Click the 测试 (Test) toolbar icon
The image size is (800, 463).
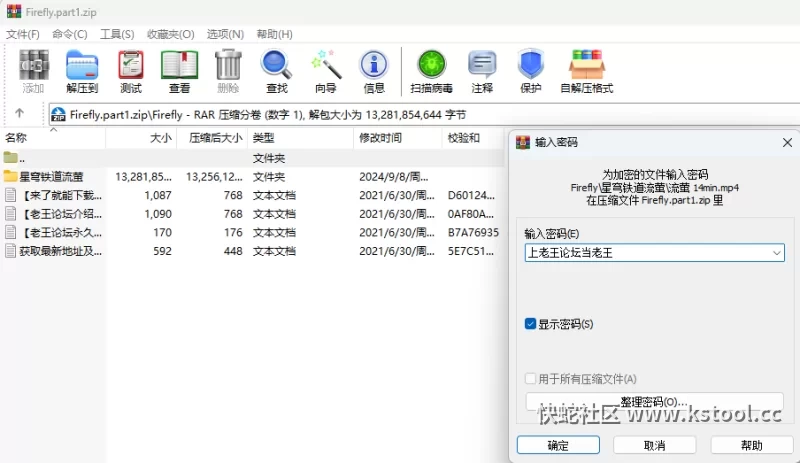click(131, 65)
